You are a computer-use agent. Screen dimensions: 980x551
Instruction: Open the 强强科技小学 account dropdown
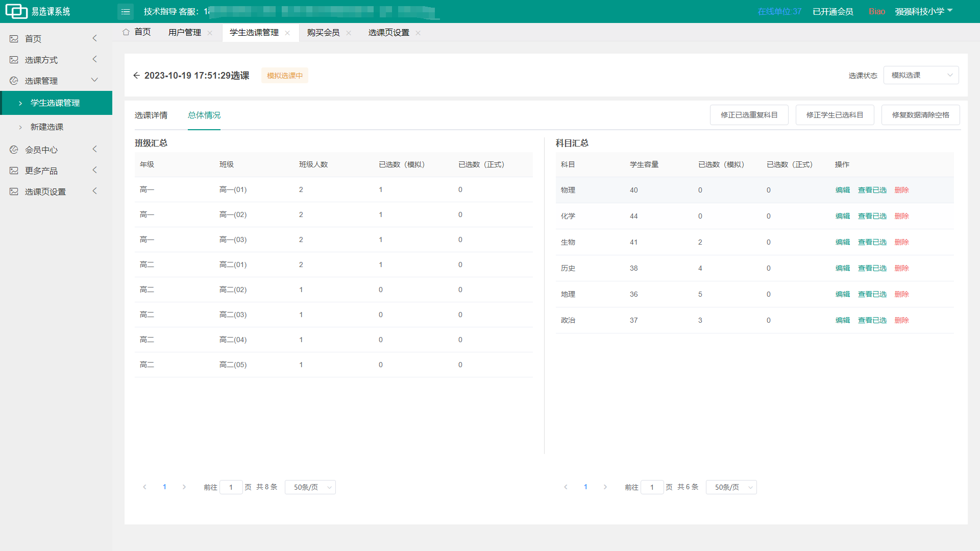[923, 11]
